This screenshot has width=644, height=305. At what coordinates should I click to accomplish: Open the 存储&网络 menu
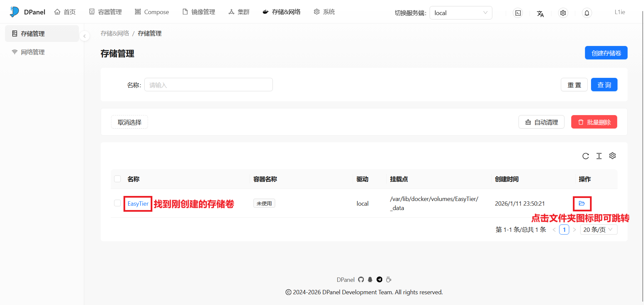(282, 12)
